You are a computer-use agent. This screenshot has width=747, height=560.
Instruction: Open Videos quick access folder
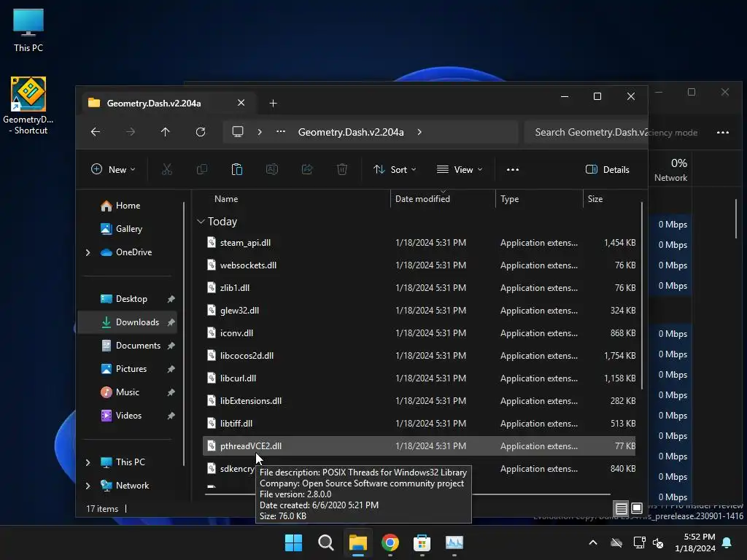click(128, 415)
